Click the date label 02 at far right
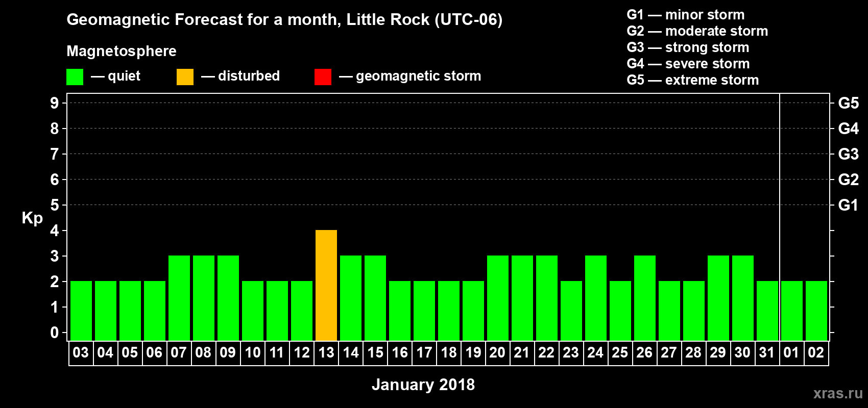Screen dimensions: 868x408 816,353
